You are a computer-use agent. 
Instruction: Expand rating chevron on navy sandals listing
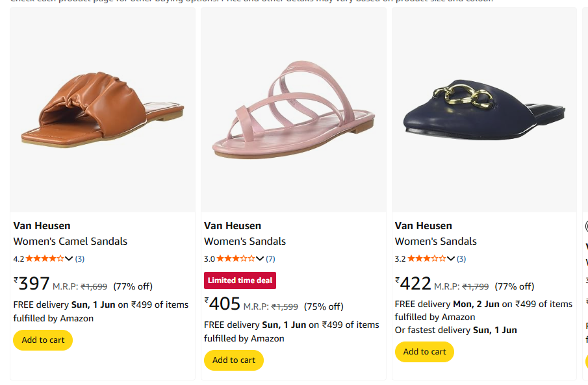tap(451, 258)
